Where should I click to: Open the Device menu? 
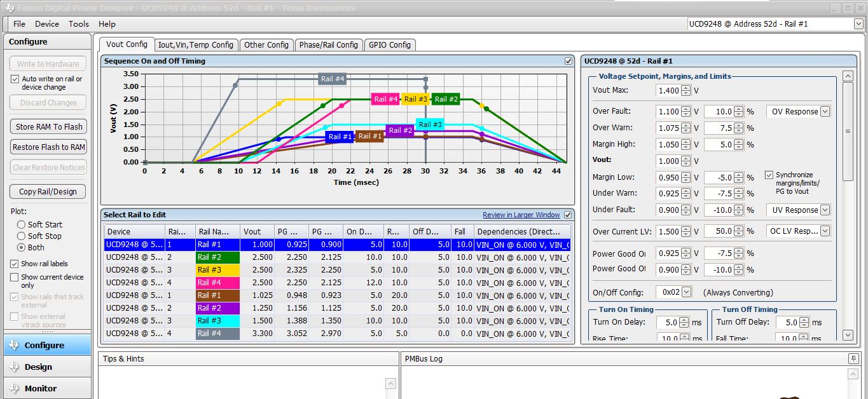pyautogui.click(x=46, y=24)
